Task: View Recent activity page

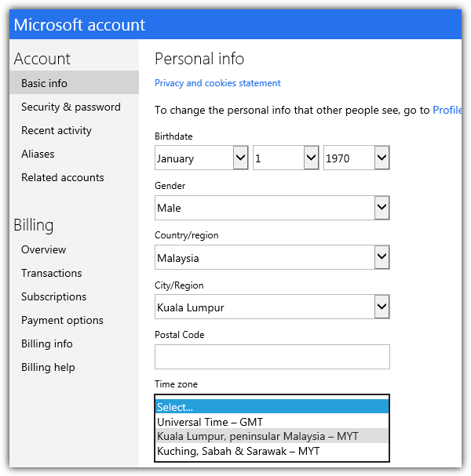Action: coord(57,130)
